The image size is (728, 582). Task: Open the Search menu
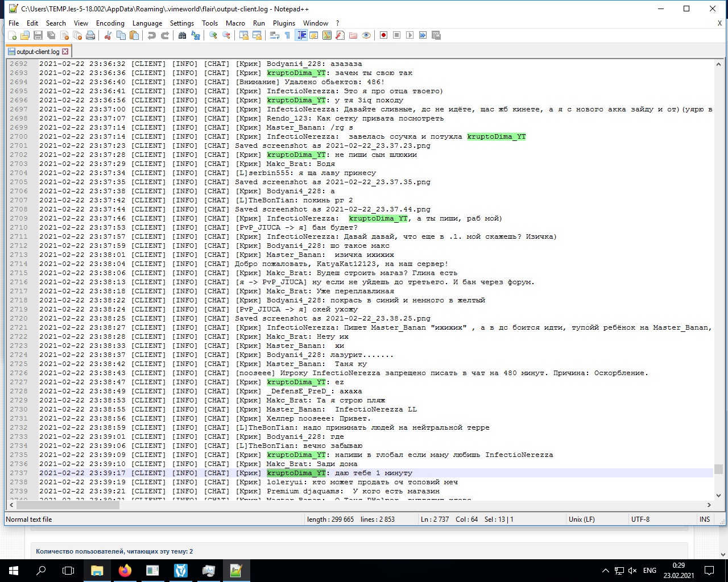pos(56,23)
